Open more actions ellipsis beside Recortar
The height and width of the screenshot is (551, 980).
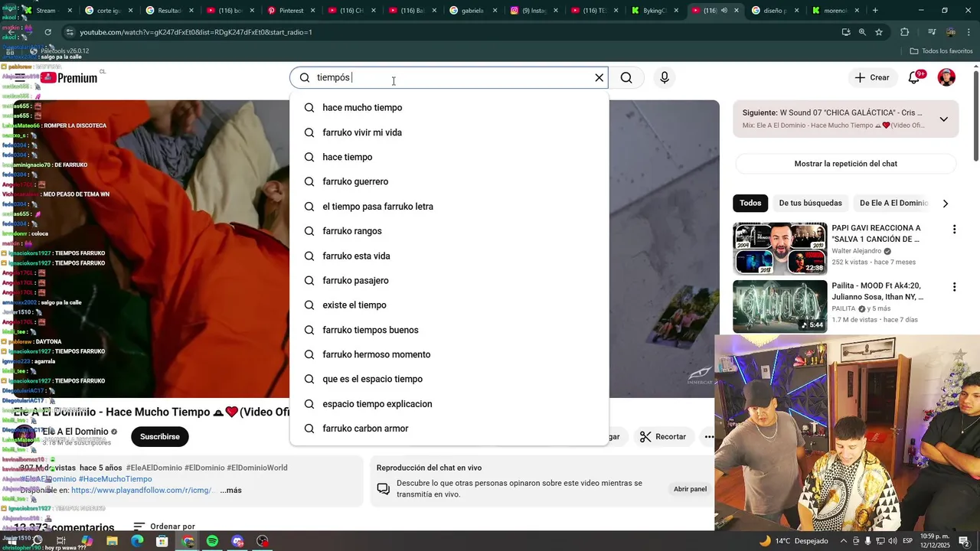click(x=709, y=437)
